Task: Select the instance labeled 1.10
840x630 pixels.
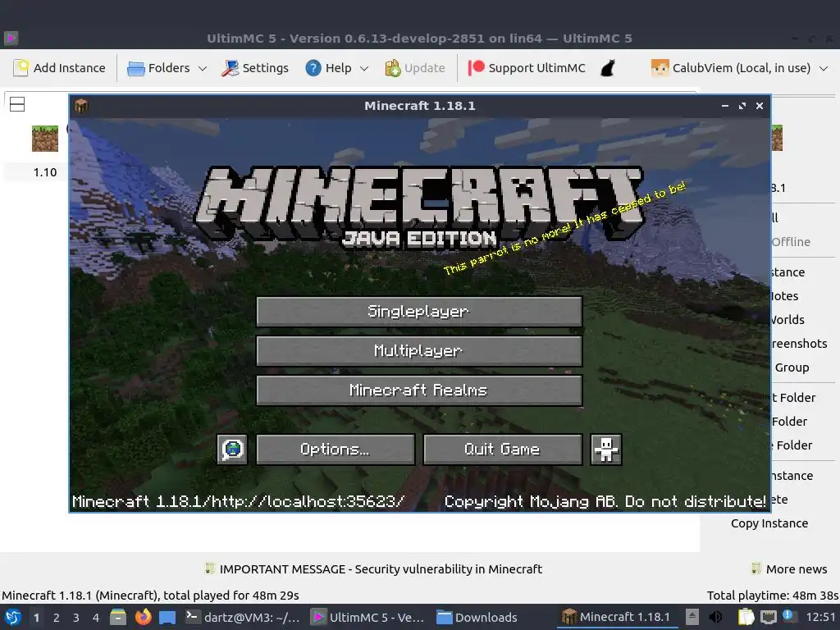Action: (x=45, y=172)
